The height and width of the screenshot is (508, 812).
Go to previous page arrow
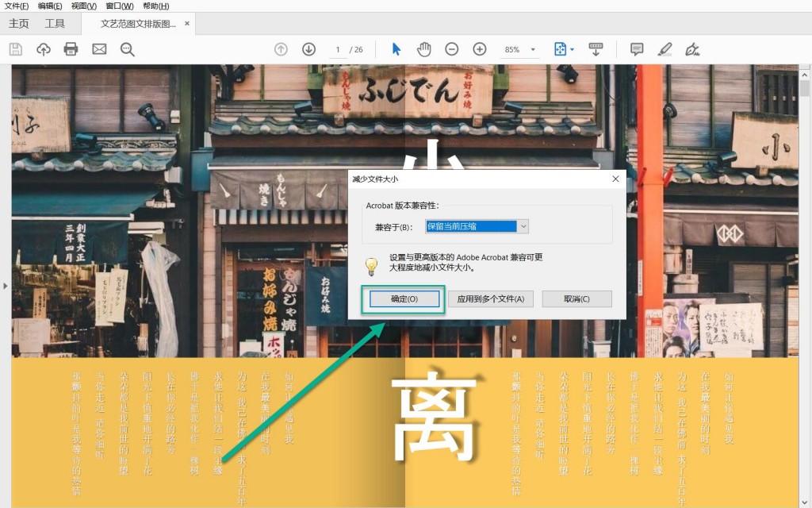[x=281, y=49]
